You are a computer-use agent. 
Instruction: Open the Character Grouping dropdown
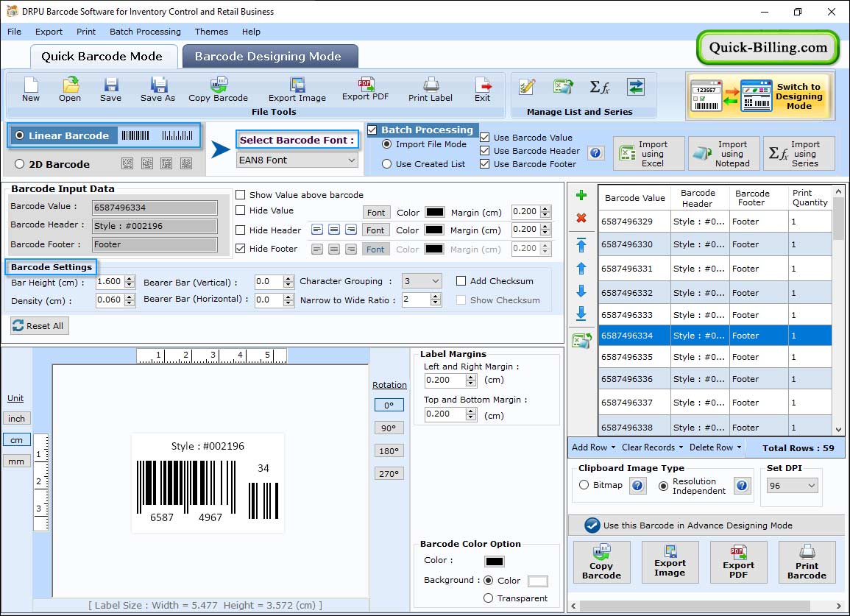(422, 281)
